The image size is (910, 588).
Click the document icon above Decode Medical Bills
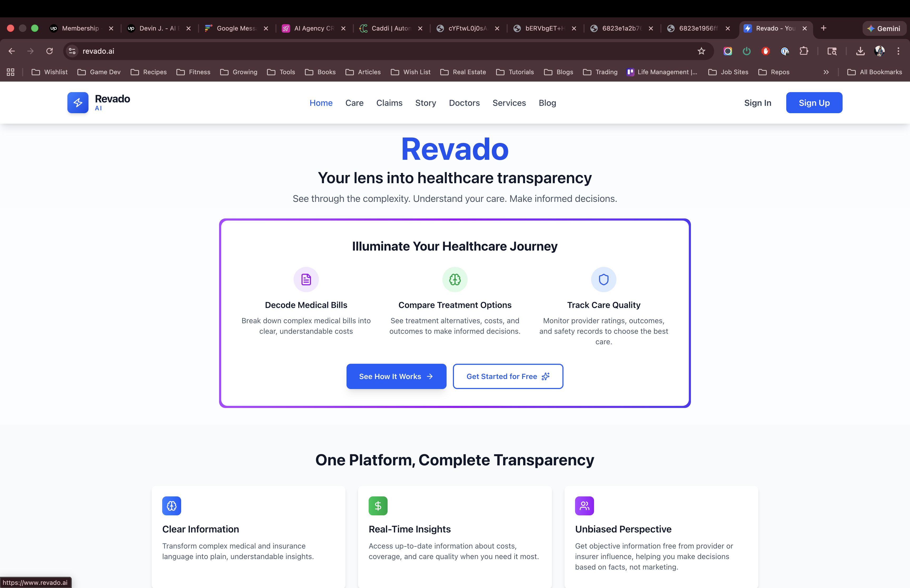(x=306, y=279)
